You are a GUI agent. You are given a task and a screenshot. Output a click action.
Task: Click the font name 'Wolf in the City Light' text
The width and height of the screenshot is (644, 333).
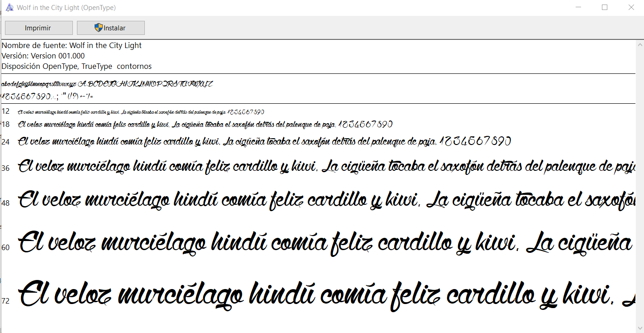click(105, 45)
